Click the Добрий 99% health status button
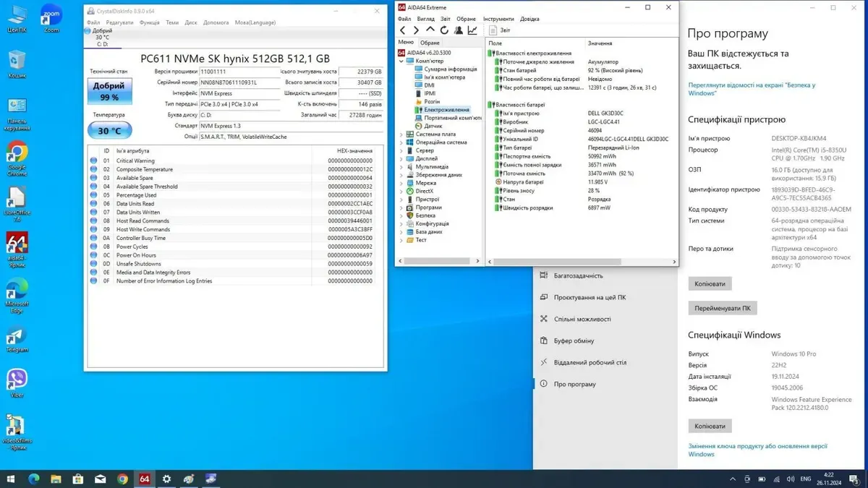This screenshot has width=868, height=488. [109, 91]
